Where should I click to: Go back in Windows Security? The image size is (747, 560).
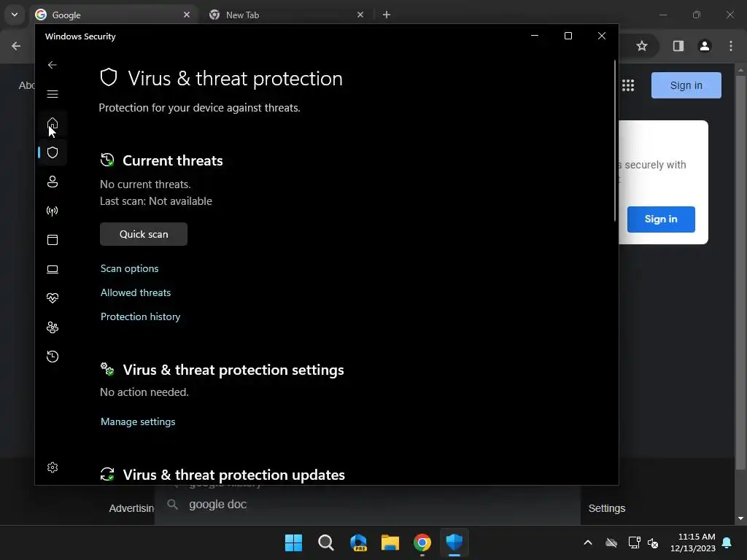(53, 65)
